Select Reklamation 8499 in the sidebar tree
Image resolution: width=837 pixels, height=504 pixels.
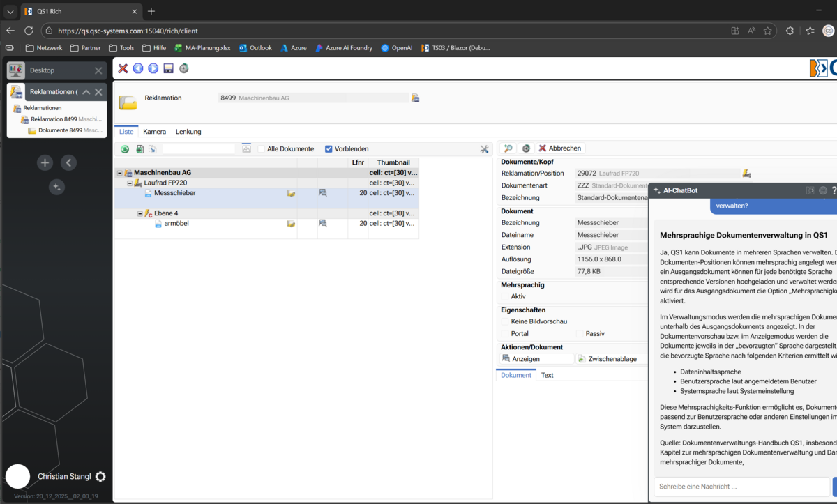click(x=63, y=119)
